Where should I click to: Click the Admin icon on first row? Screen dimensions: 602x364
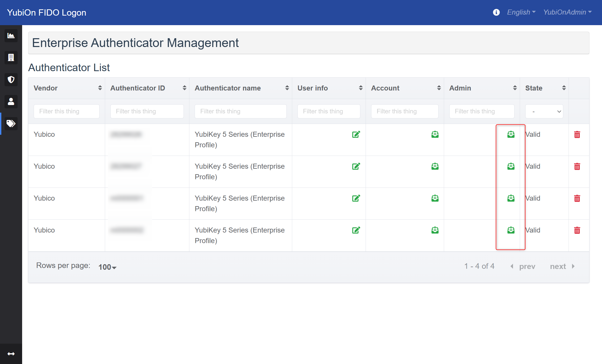point(511,134)
